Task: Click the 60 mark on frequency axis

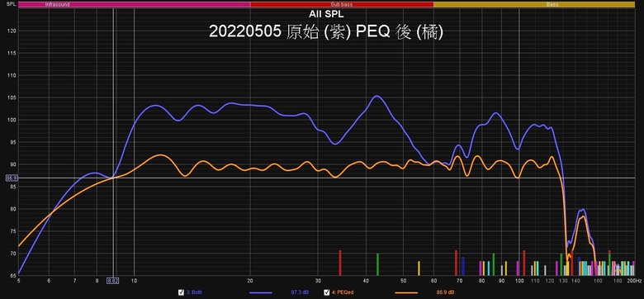Action: pyautogui.click(x=433, y=281)
